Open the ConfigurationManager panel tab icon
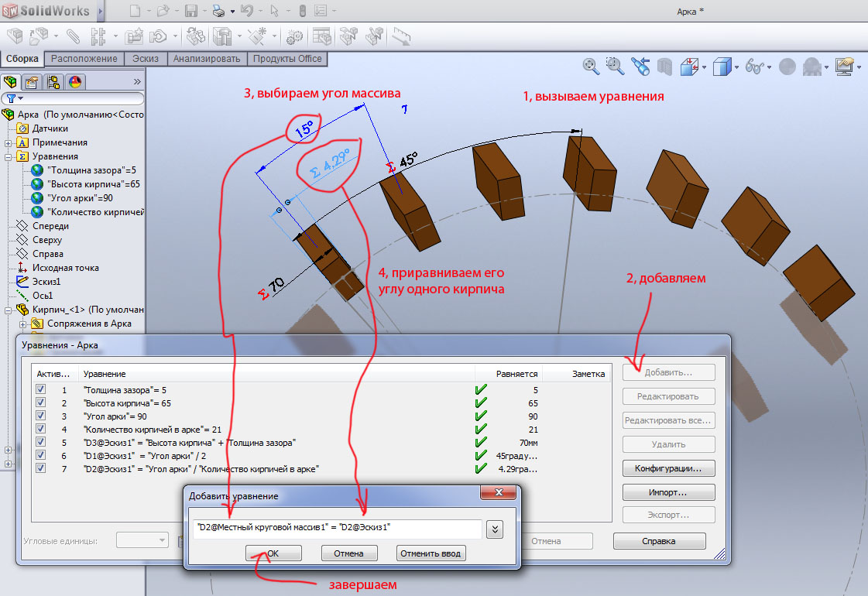The height and width of the screenshot is (596, 868). coord(53,82)
